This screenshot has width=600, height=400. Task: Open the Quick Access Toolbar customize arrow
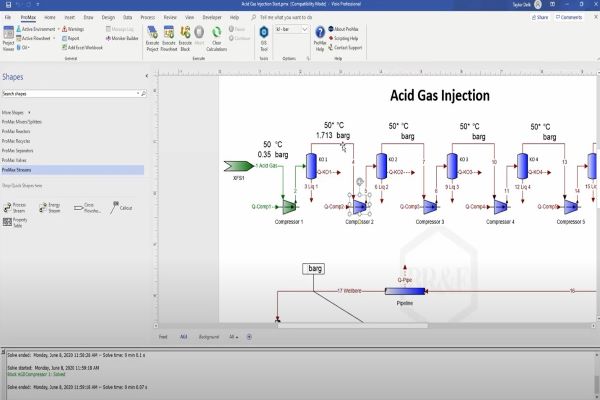[38, 5]
